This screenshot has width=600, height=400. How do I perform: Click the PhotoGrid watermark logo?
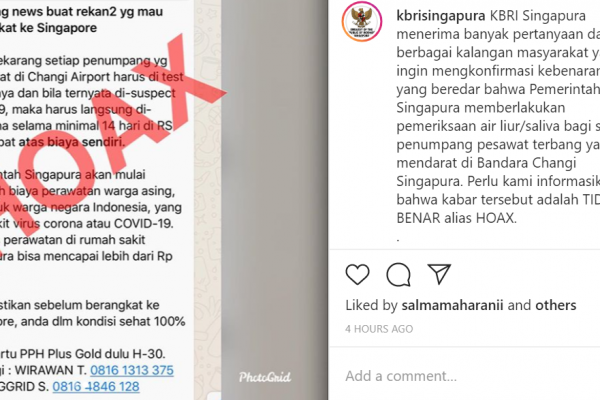click(x=265, y=377)
